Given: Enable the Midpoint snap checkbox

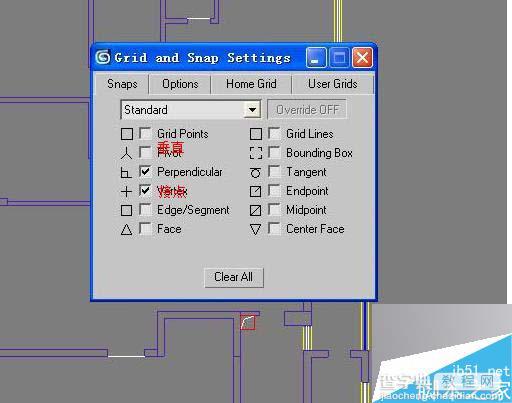Looking at the screenshot, I should click(274, 210).
